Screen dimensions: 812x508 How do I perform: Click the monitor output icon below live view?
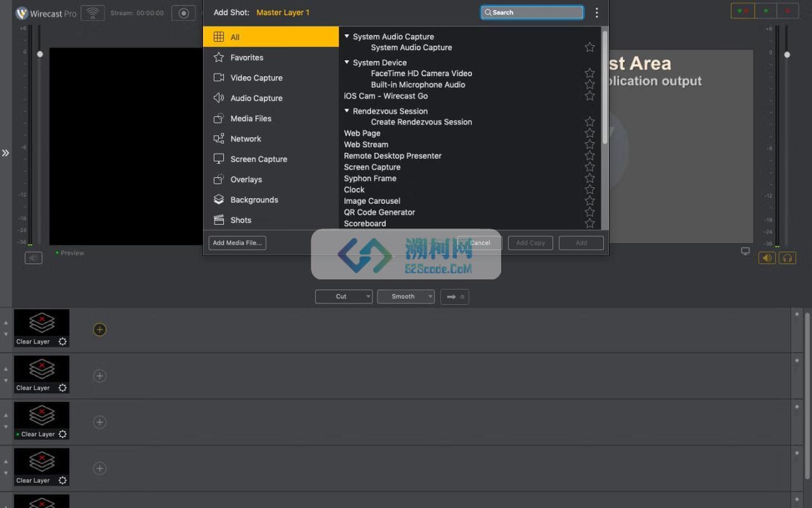coord(745,251)
